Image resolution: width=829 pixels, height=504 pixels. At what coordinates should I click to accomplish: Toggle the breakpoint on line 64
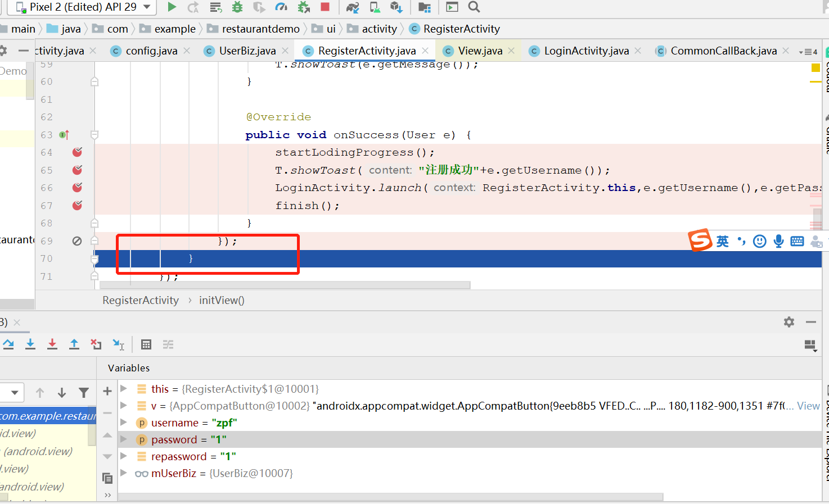(78, 152)
